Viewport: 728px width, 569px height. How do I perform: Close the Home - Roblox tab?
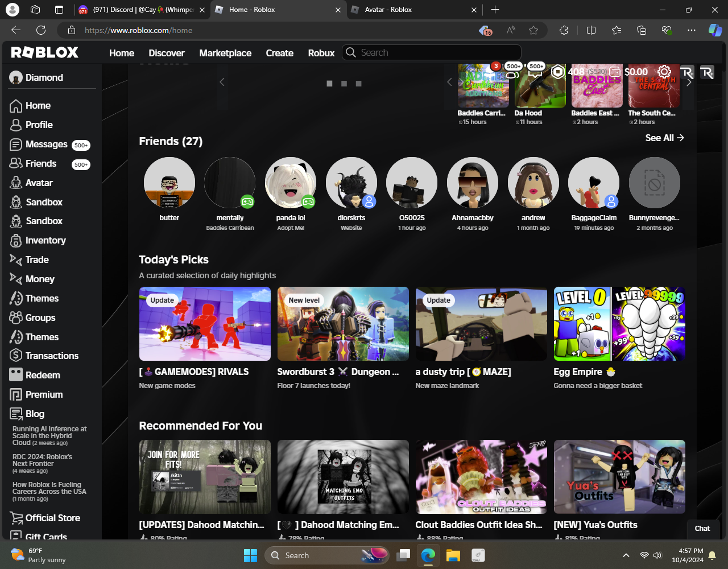pyautogui.click(x=338, y=10)
